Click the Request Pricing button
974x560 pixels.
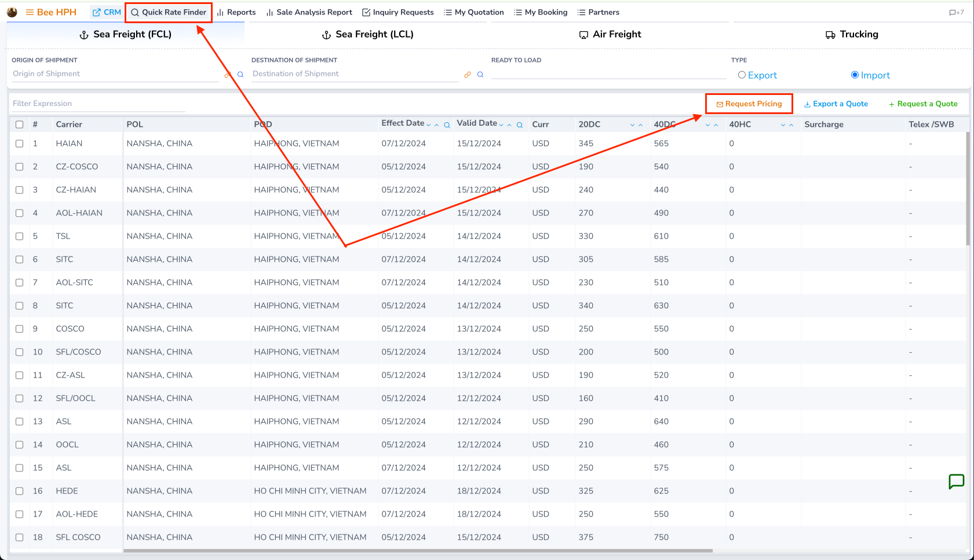(x=749, y=104)
